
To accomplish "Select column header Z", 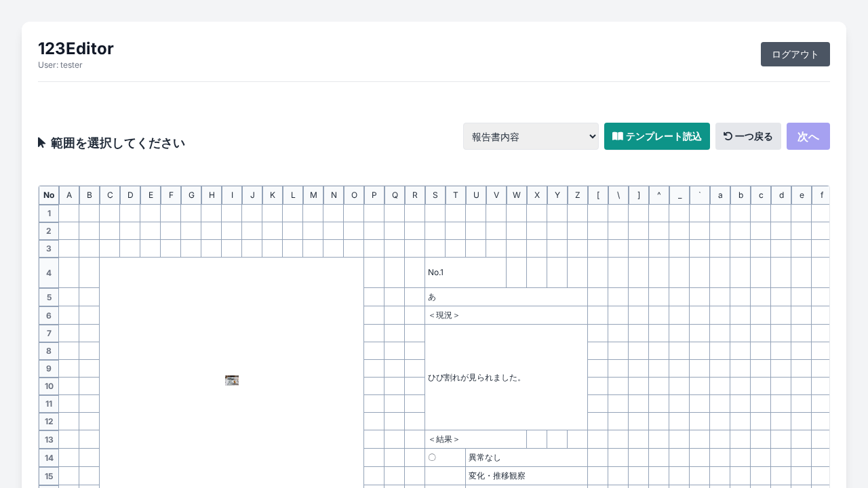I will [x=578, y=195].
